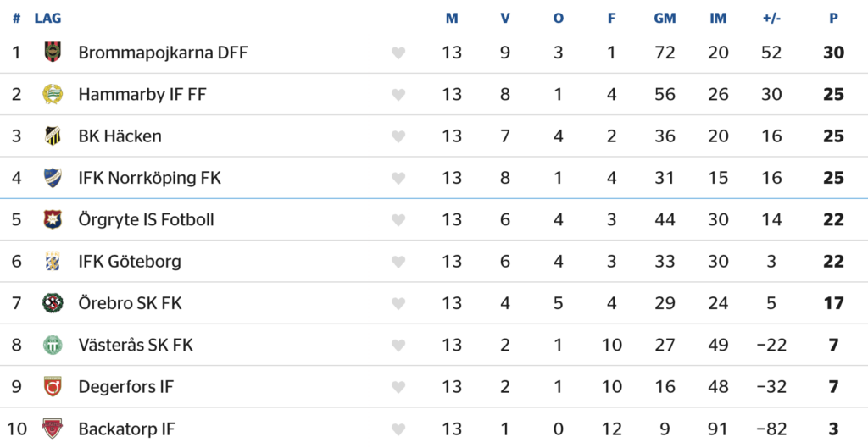Toggle favorite heart for Degerfors IF

[x=398, y=388]
